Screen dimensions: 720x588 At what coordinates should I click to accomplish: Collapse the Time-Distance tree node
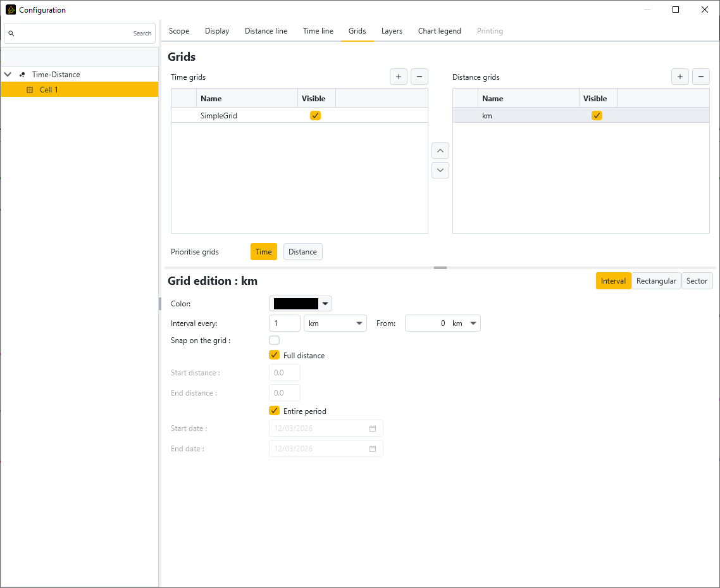coord(8,75)
